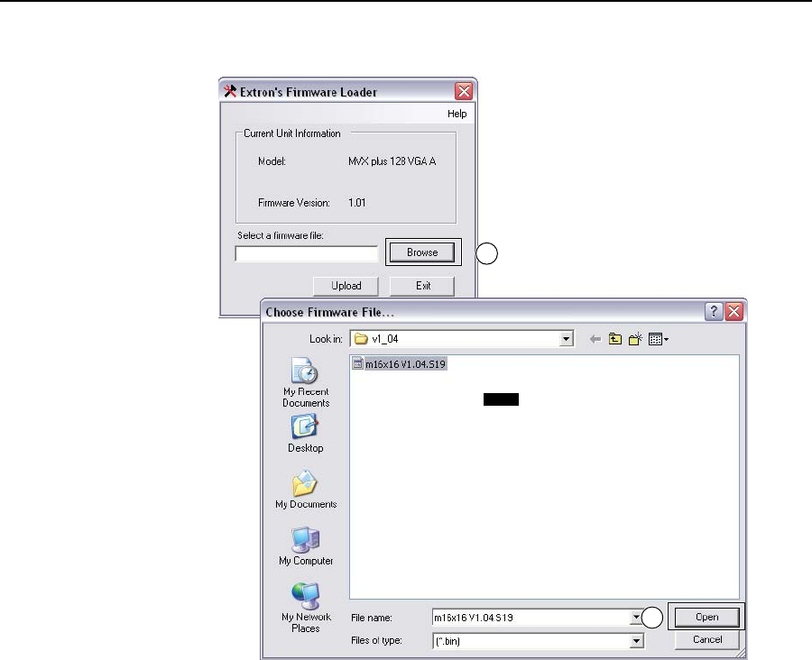Click the Extron Firmware Loader title icon
The image size is (812, 660).
[229, 92]
